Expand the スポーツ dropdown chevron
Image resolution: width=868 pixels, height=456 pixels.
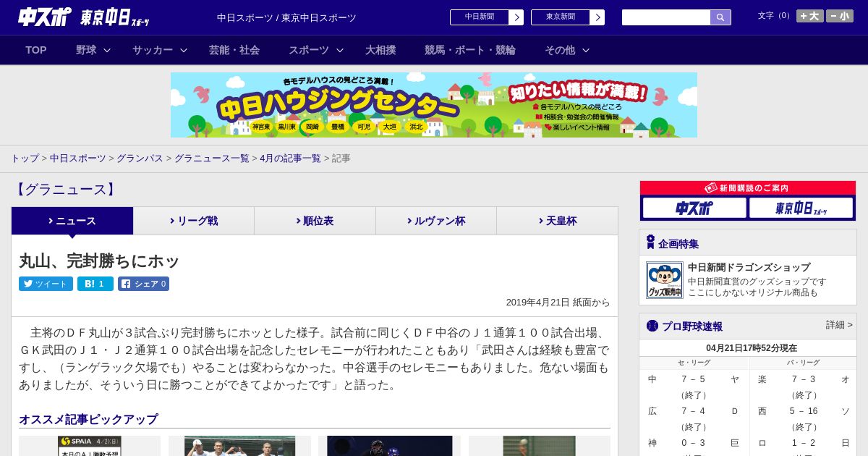(340, 50)
